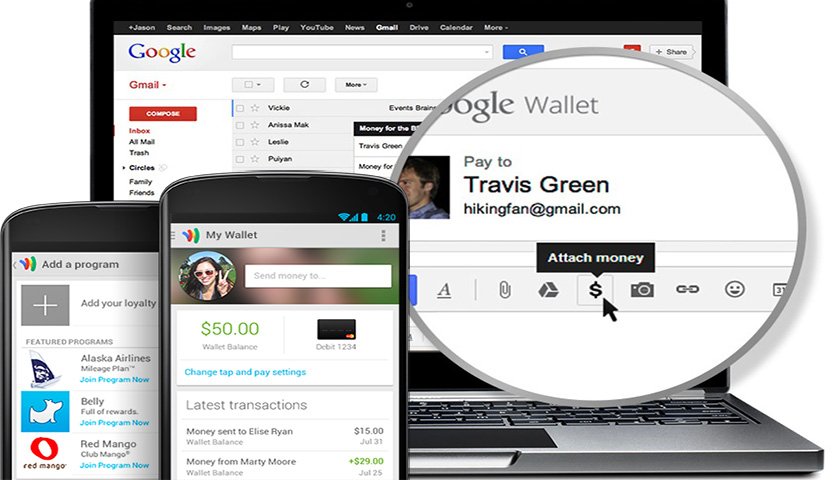Tap the My Wallet logo icon
The height and width of the screenshot is (480, 840).
coord(191,235)
